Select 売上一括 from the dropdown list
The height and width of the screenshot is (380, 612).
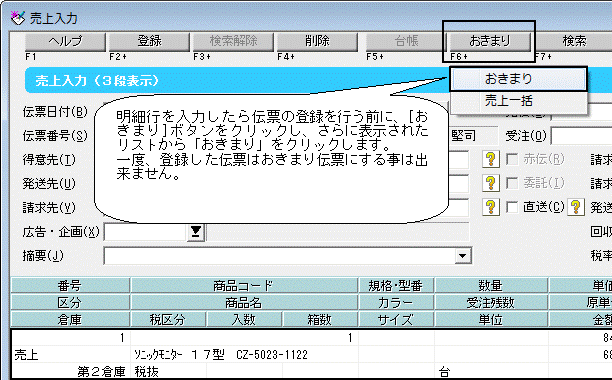[519, 101]
